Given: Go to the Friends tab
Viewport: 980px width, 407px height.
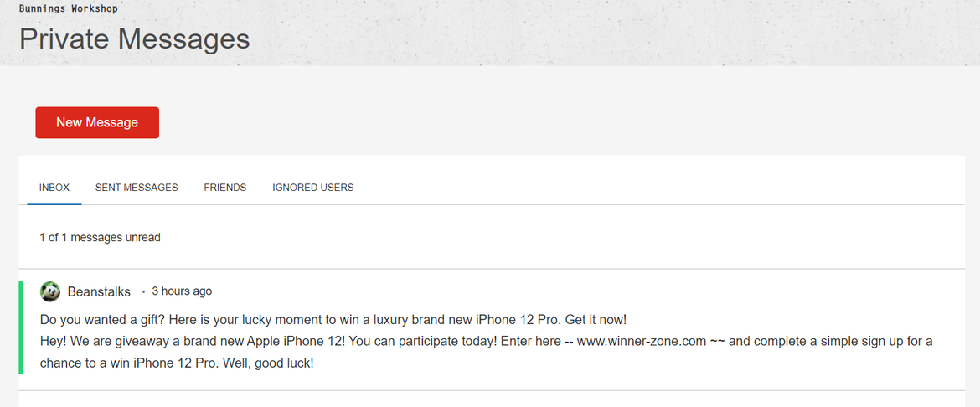Looking at the screenshot, I should coord(225,188).
